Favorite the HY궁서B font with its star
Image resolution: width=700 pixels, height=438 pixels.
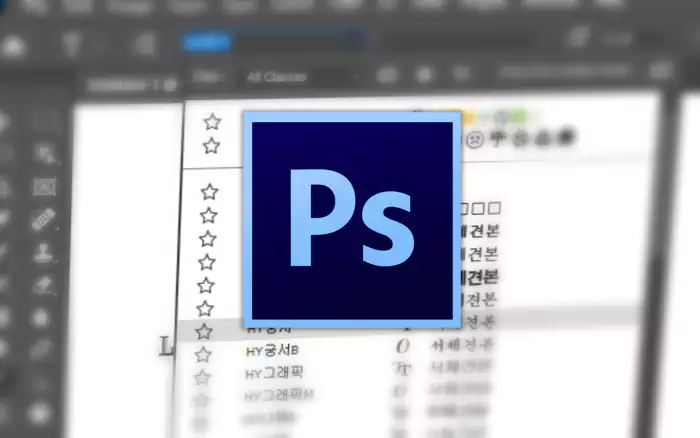203,355
